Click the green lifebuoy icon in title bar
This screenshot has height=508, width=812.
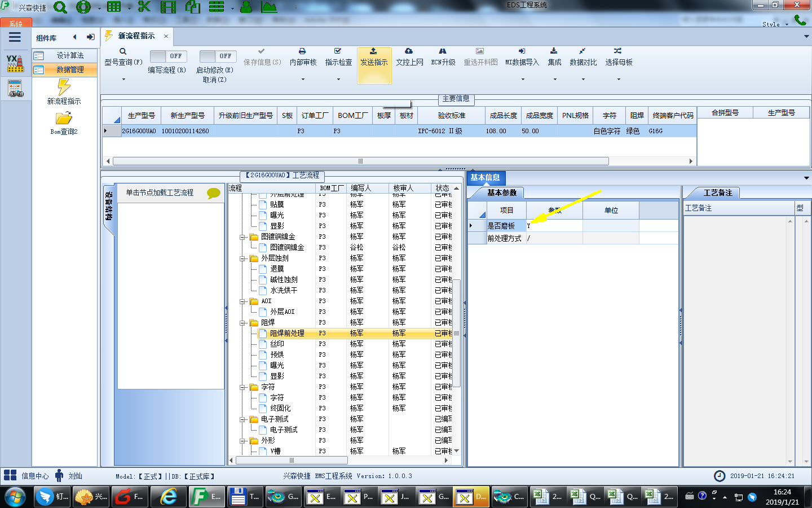(83, 7)
